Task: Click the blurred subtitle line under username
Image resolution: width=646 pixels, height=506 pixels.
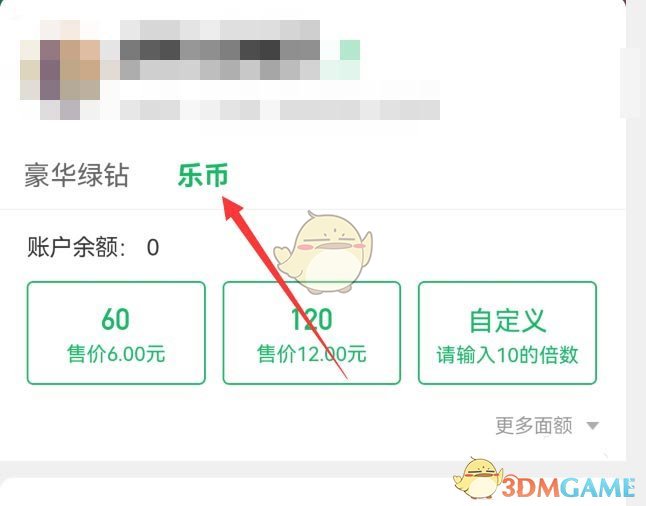Action: point(240,110)
